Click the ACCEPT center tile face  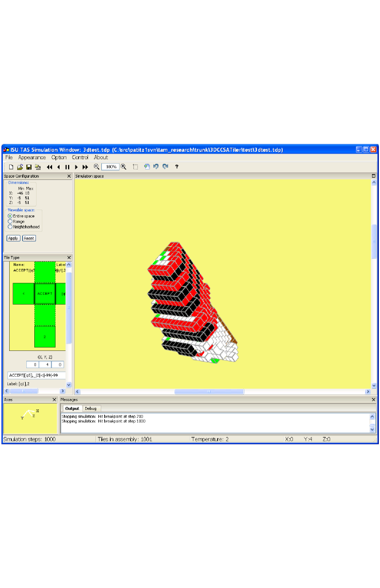(x=45, y=294)
